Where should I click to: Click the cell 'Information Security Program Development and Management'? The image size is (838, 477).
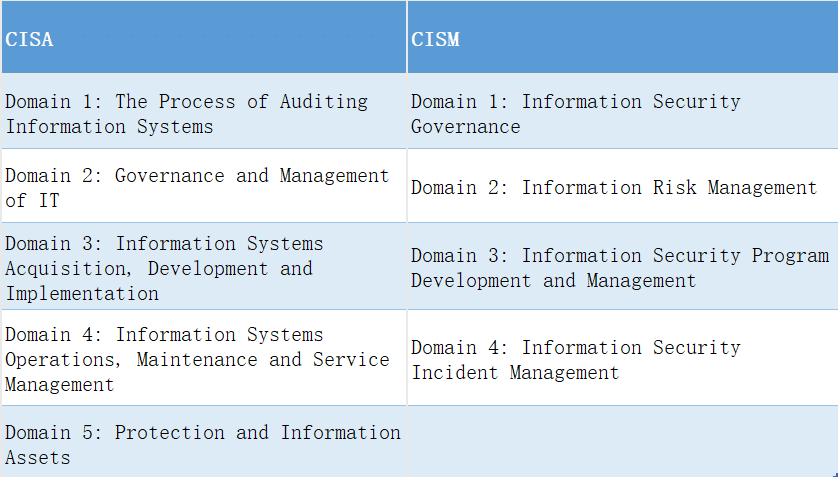(x=623, y=266)
